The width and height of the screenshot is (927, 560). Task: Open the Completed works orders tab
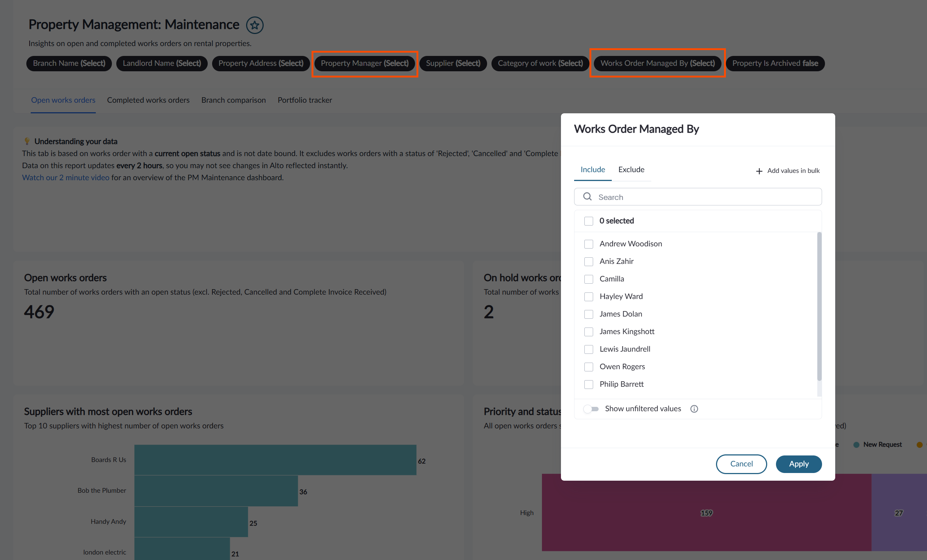click(148, 100)
